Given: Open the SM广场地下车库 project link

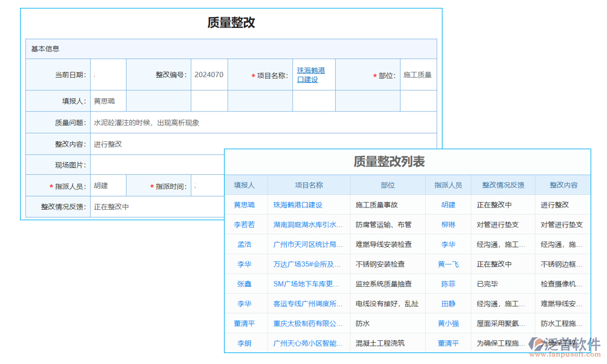Looking at the screenshot, I should (x=307, y=283).
